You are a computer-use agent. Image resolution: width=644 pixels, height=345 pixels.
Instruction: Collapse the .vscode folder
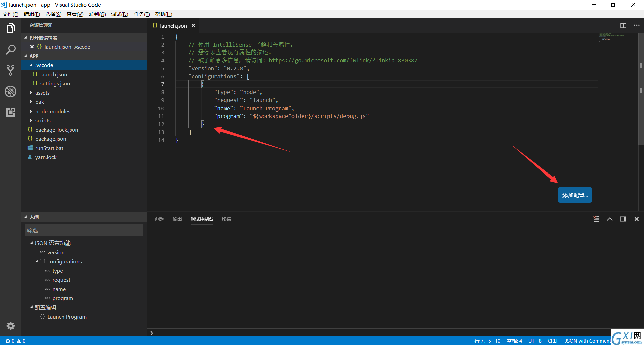click(x=31, y=65)
